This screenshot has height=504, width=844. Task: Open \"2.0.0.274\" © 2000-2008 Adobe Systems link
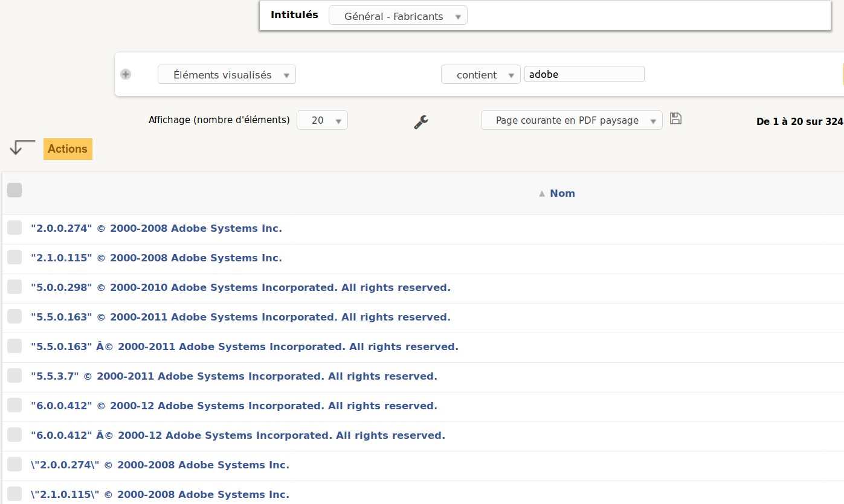click(160, 465)
